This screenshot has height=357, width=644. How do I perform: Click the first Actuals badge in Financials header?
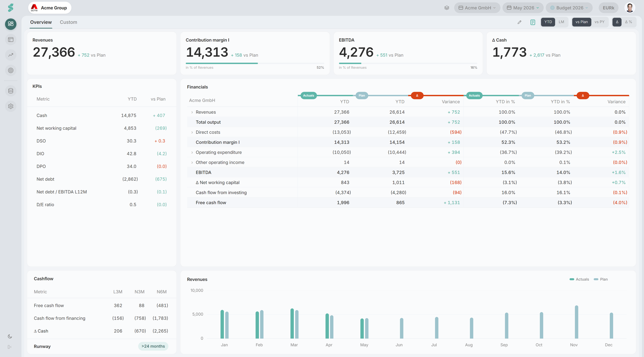tap(309, 96)
